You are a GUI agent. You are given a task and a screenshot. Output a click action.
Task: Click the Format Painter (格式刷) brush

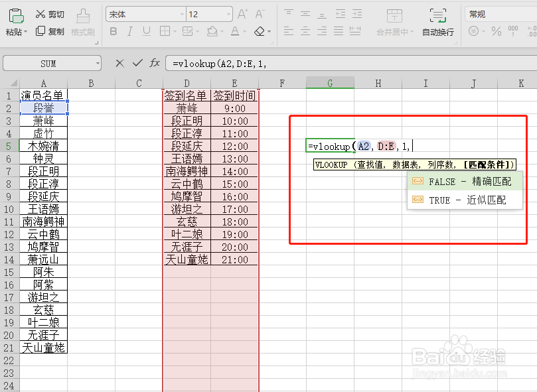click(x=83, y=23)
